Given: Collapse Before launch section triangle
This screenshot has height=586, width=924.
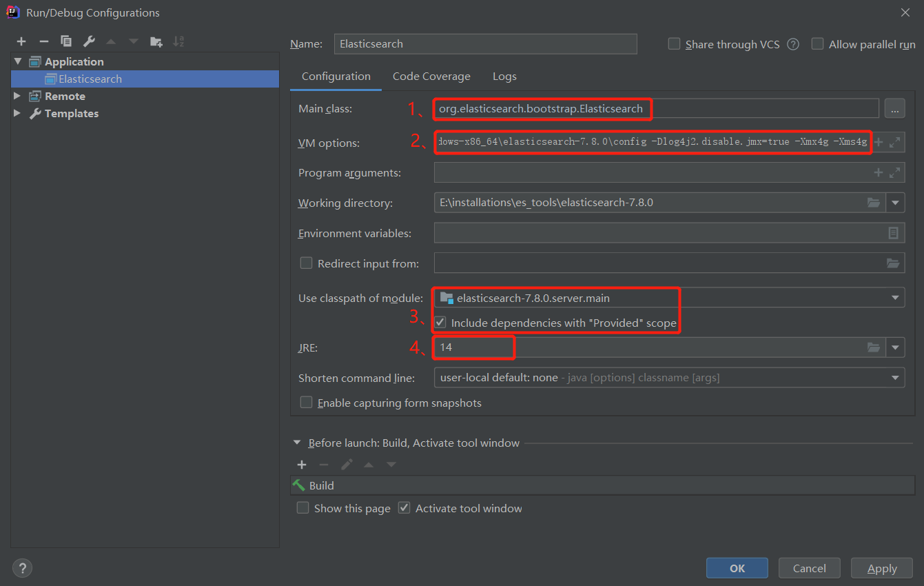Looking at the screenshot, I should [x=298, y=443].
